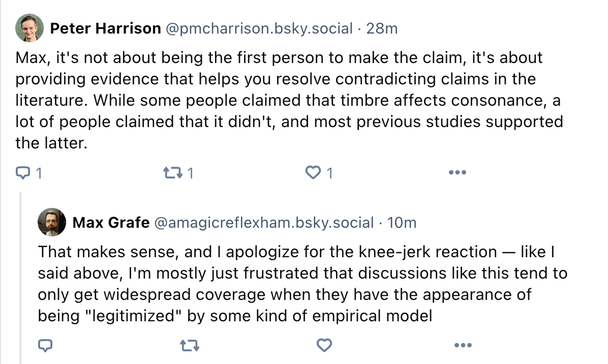Open Peter Harrison's post text about timbre
The width and height of the screenshot is (608, 364).
click(289, 100)
